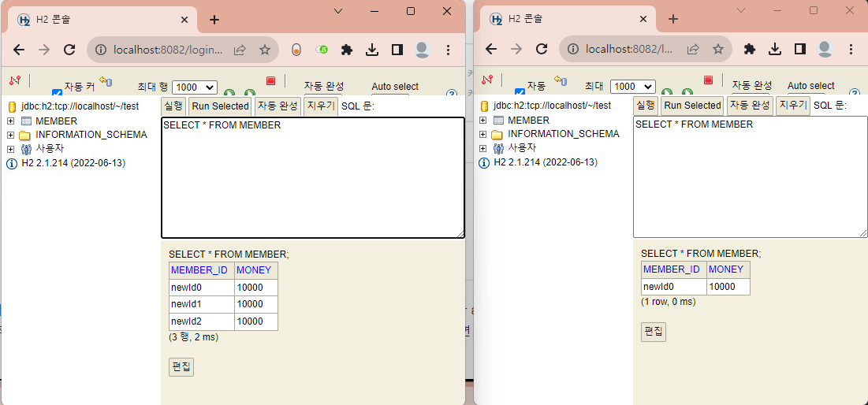The width and height of the screenshot is (868, 405).
Task: Click the database cylinder icon in left window
Action: [x=12, y=106]
